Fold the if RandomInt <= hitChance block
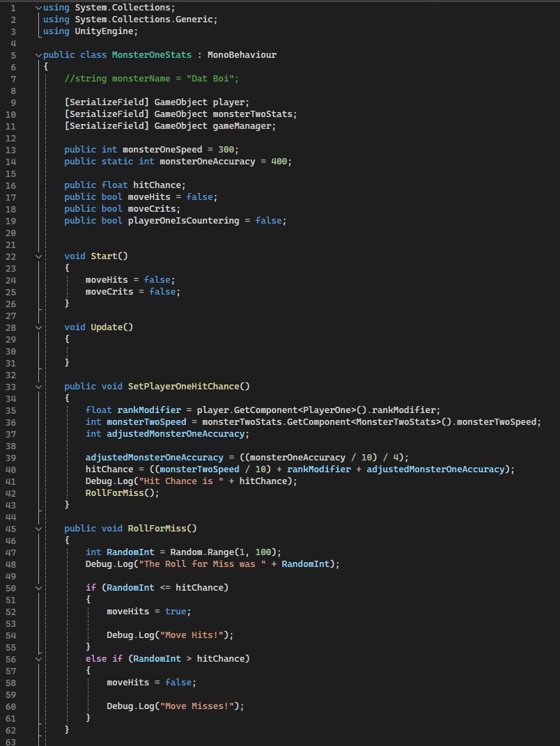The width and height of the screenshot is (560, 746). point(38,588)
